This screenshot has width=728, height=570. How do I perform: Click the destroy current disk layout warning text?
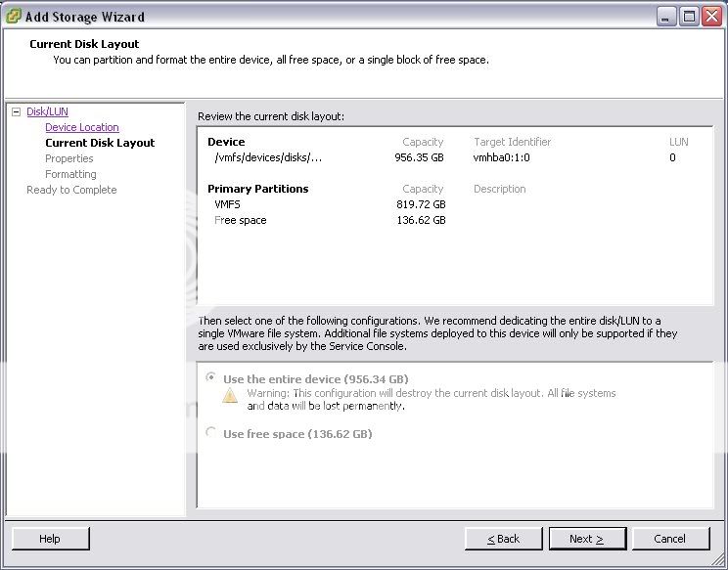pyautogui.click(x=432, y=399)
